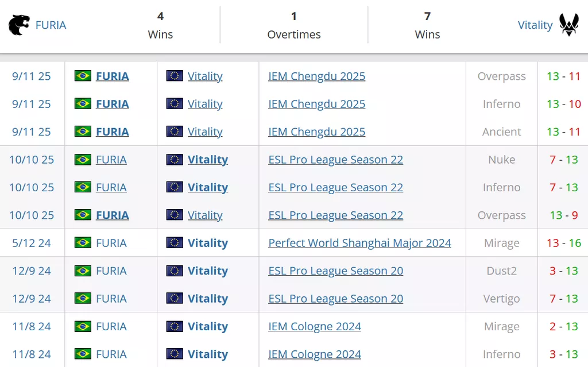
Task: Open Perfect World Shanghai Major 2024 event
Action: pyautogui.click(x=359, y=243)
